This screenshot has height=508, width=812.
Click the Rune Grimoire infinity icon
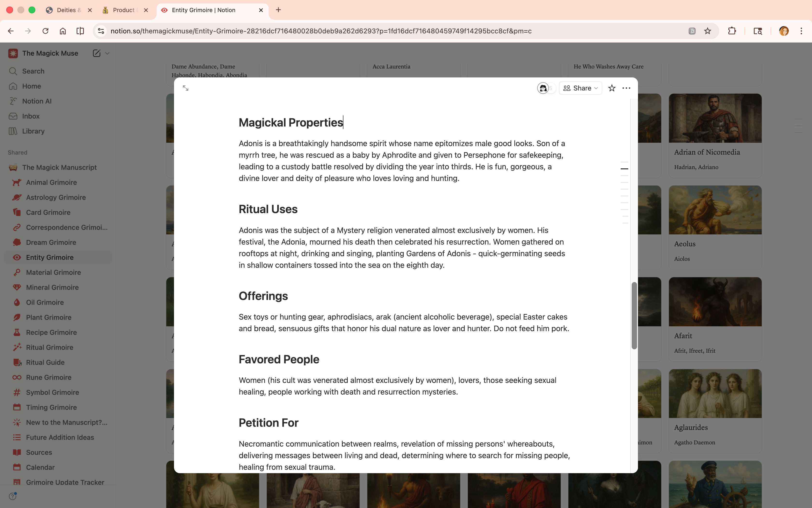(17, 377)
